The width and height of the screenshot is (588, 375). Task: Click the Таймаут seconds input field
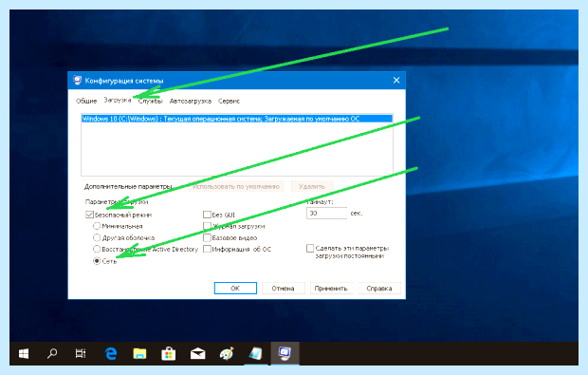coord(326,214)
